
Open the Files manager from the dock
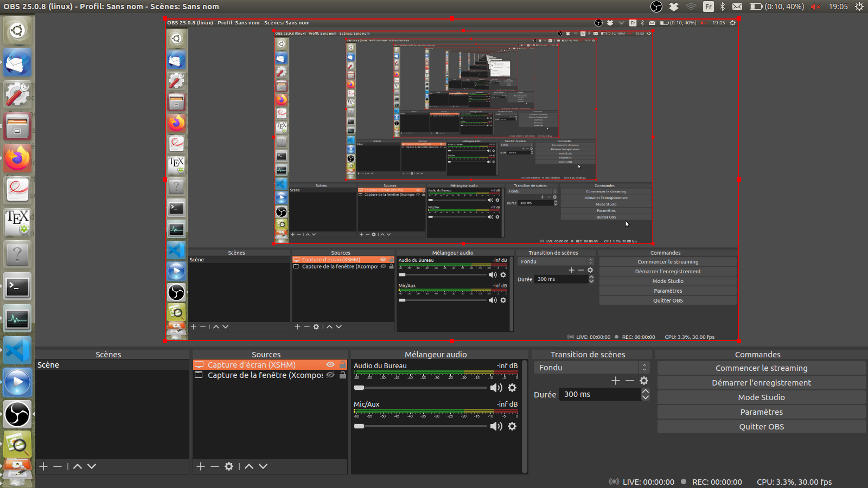tap(17, 126)
